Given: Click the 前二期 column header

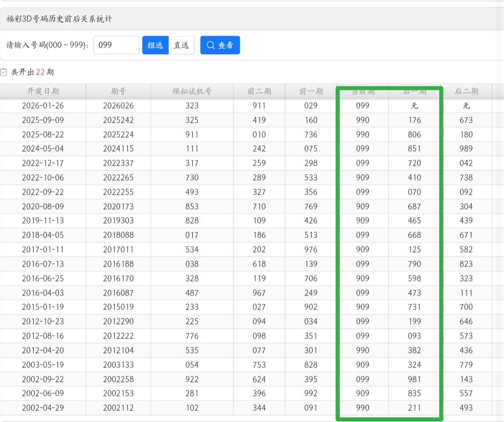Looking at the screenshot, I should click(259, 91).
